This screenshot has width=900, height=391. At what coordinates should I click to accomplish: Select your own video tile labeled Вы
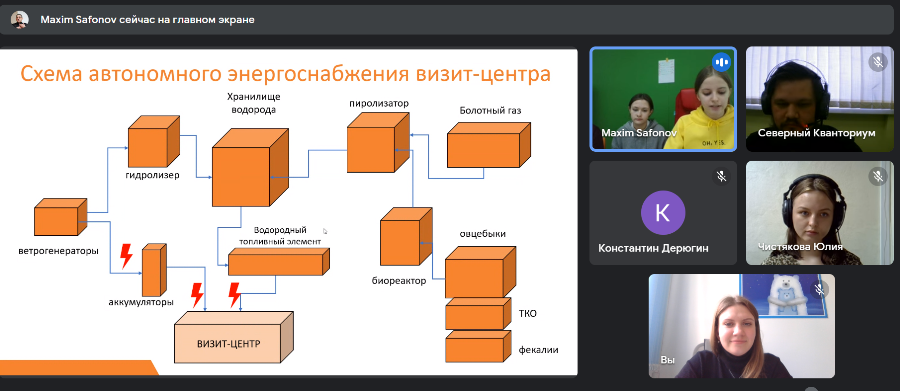point(742,326)
